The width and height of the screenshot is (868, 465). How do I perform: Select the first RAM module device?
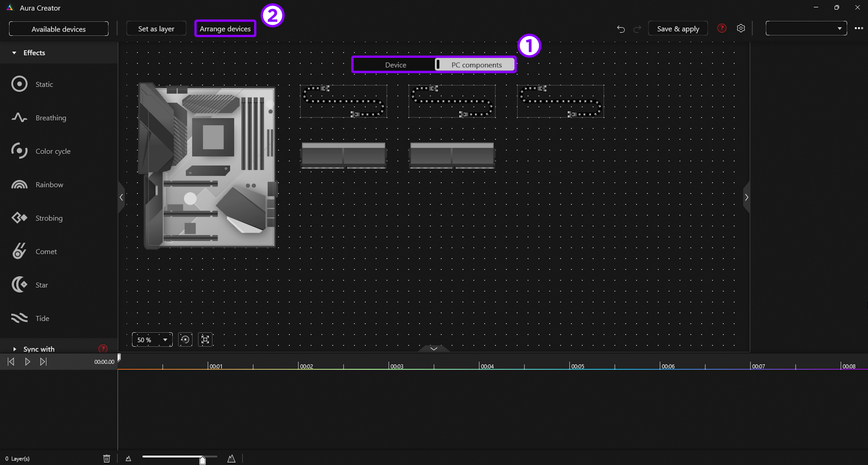click(344, 155)
